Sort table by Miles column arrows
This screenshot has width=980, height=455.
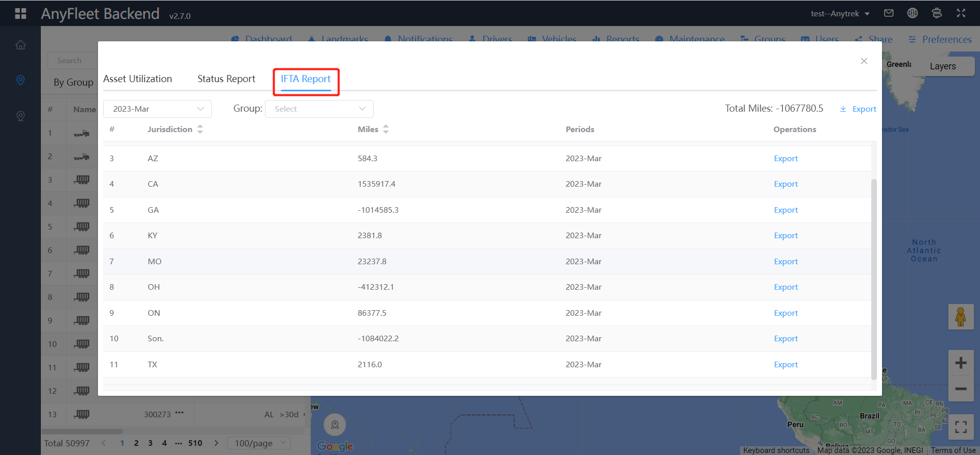[x=386, y=129]
